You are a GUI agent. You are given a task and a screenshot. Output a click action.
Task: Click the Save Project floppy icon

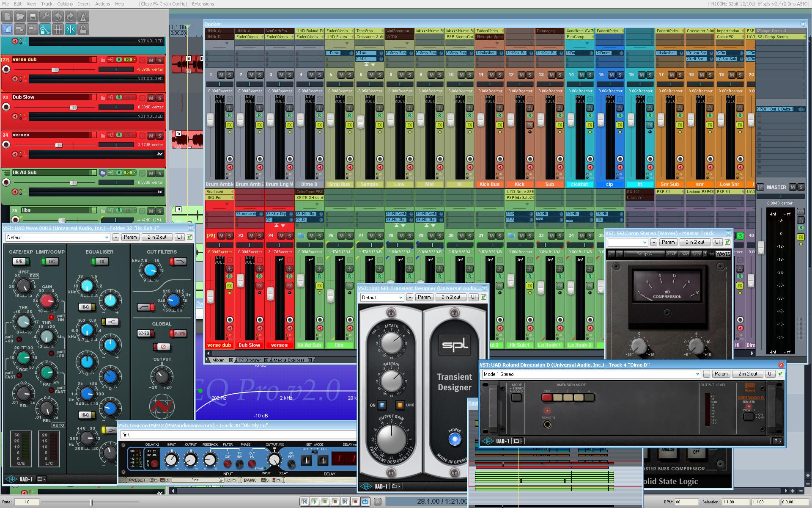tap(33, 17)
